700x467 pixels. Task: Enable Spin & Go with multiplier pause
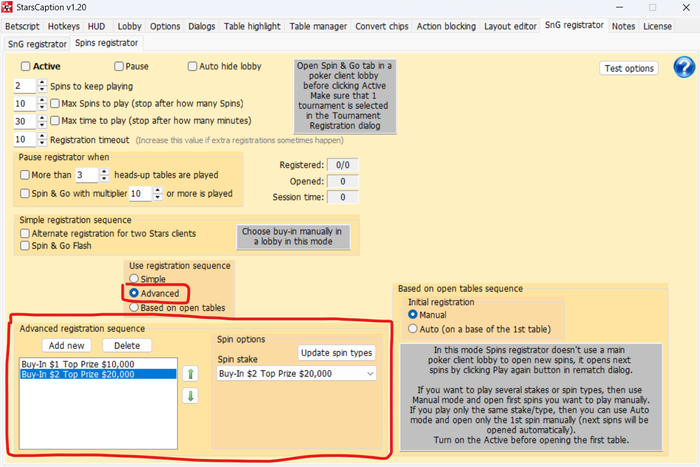click(x=25, y=193)
